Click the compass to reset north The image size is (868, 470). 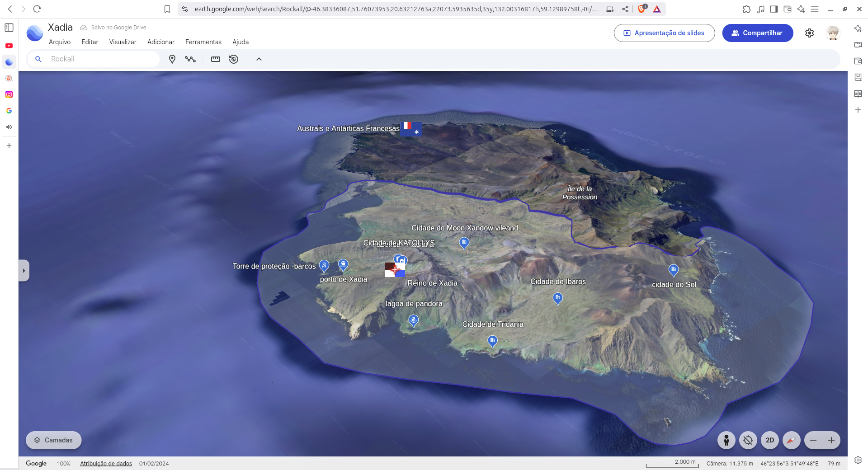click(x=791, y=440)
